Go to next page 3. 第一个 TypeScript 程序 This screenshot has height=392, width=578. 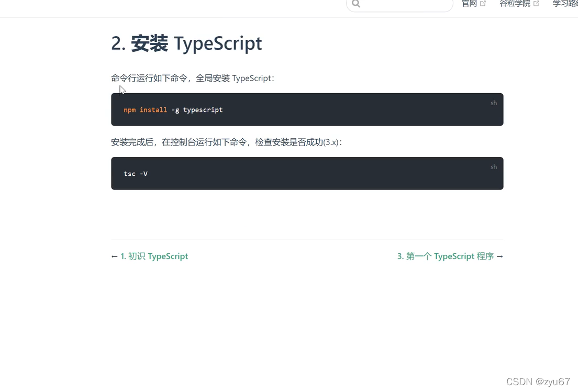point(446,256)
